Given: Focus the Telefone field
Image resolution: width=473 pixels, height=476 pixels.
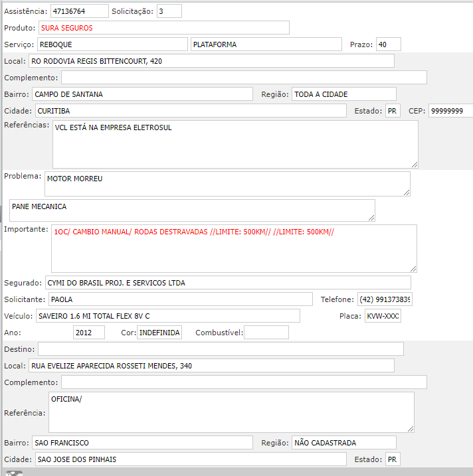Looking at the screenshot, I should 384,299.
